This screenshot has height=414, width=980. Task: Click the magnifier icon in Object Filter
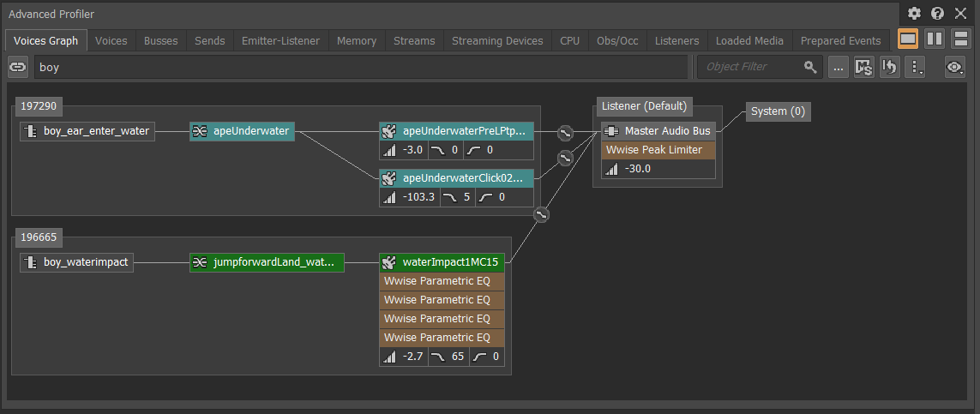pos(809,67)
